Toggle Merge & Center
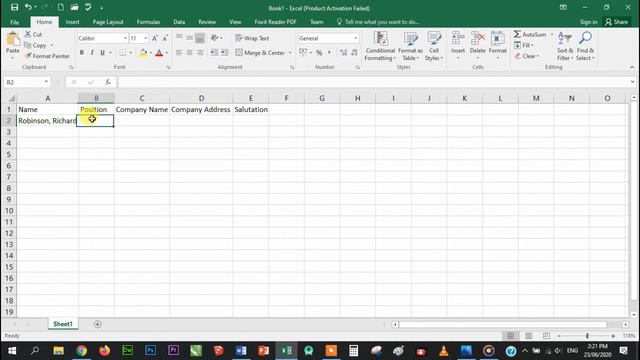Screen dimensions: 640x360 [x=260, y=52]
